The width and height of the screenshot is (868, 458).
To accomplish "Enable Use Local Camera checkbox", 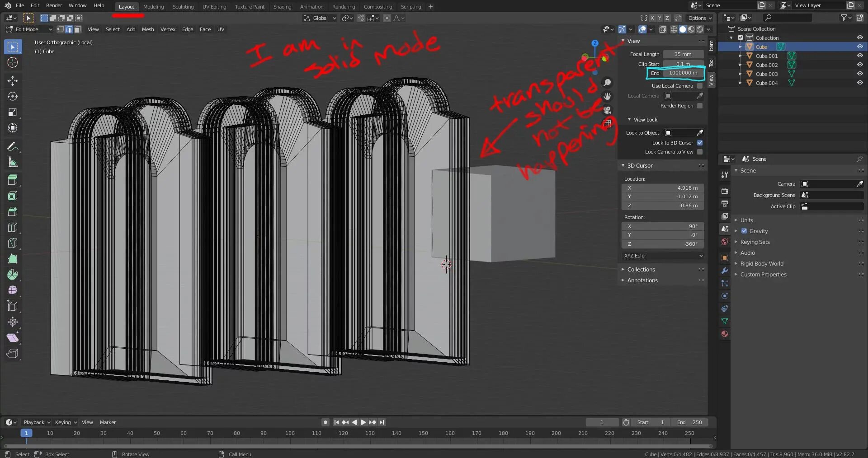I will tap(700, 86).
